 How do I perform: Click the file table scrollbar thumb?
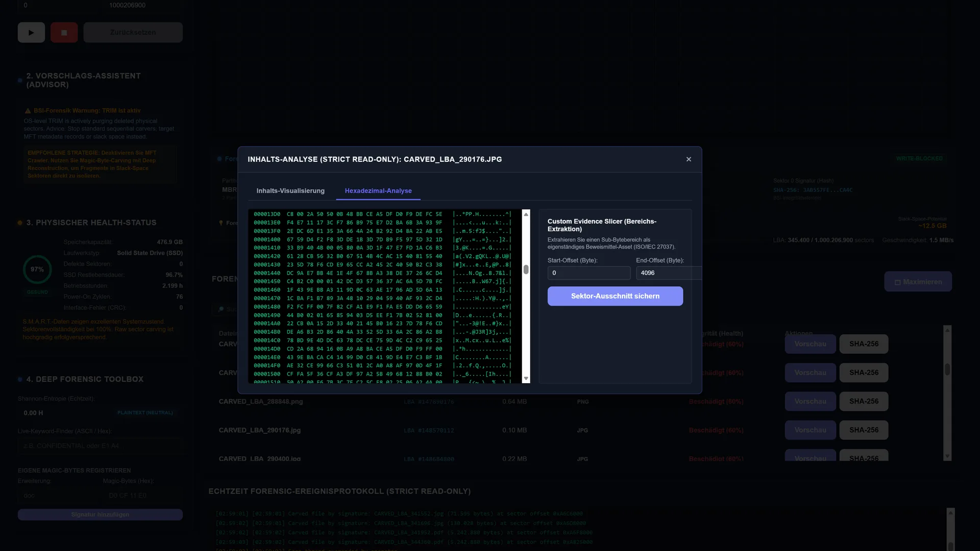coord(947,369)
